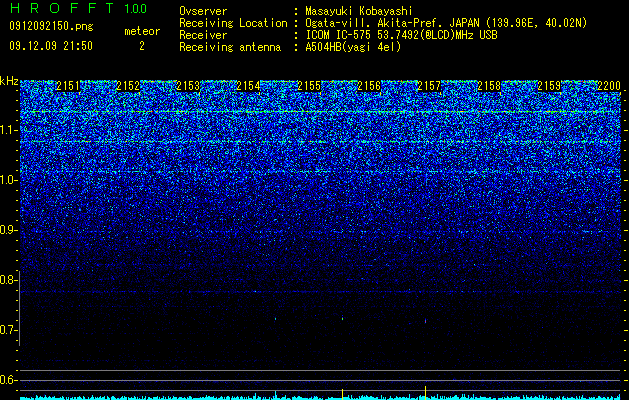Click the 2200 end time marker
The image size is (629, 400).
point(609,86)
